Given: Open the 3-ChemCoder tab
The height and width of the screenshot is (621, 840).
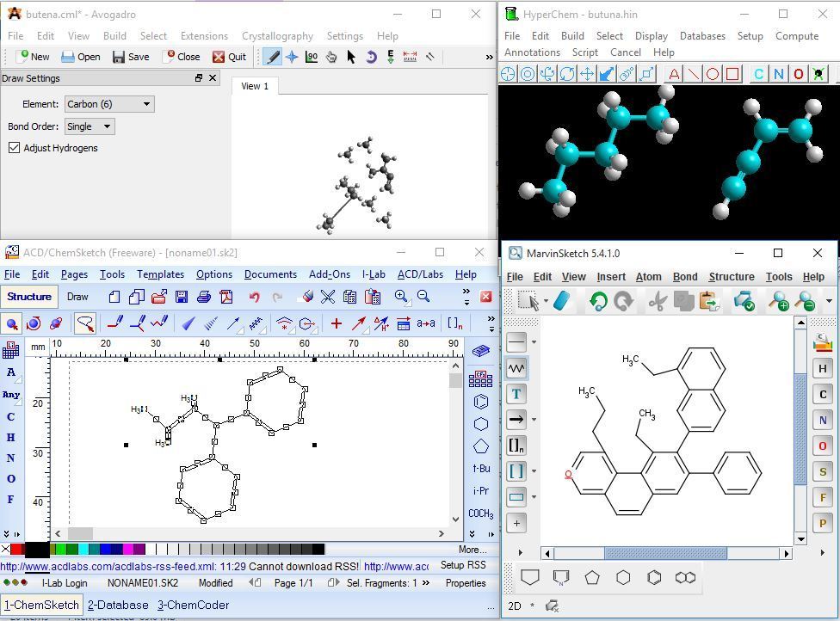Looking at the screenshot, I should click(193, 605).
